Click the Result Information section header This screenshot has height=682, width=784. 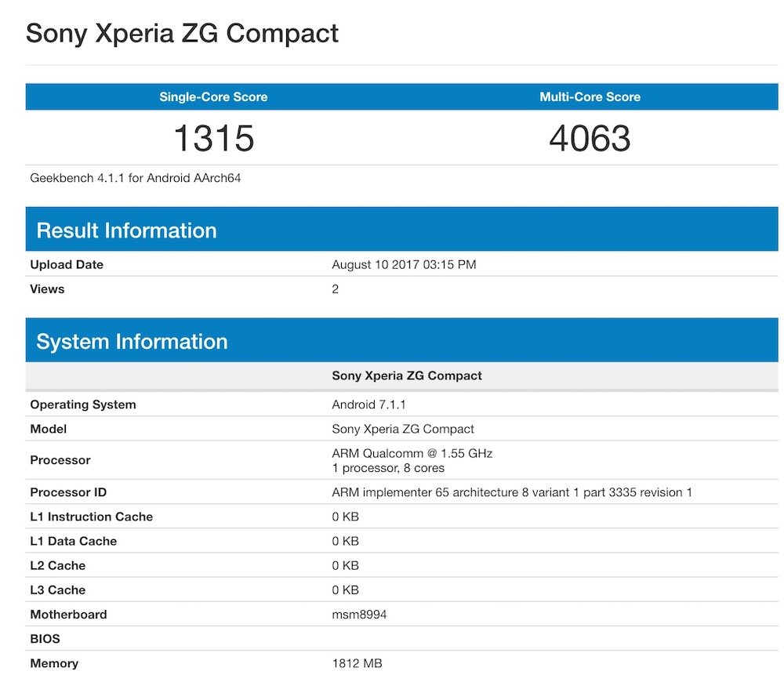[127, 230]
